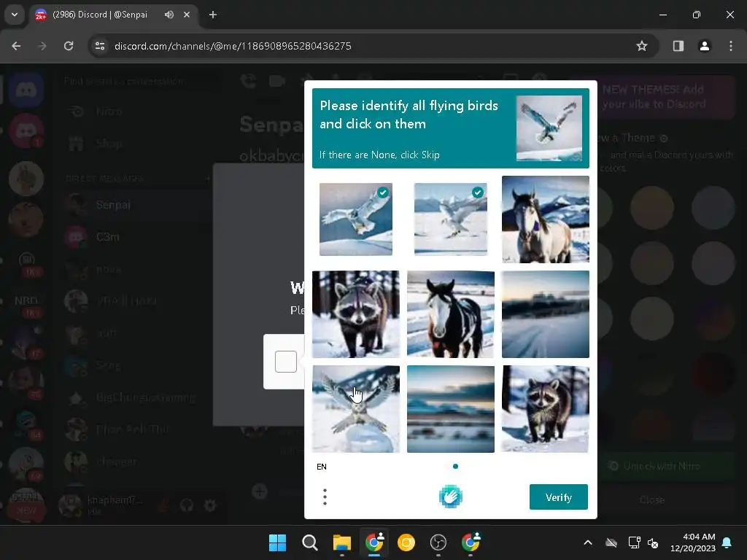Deselect the first checked flying bird image

point(356,219)
